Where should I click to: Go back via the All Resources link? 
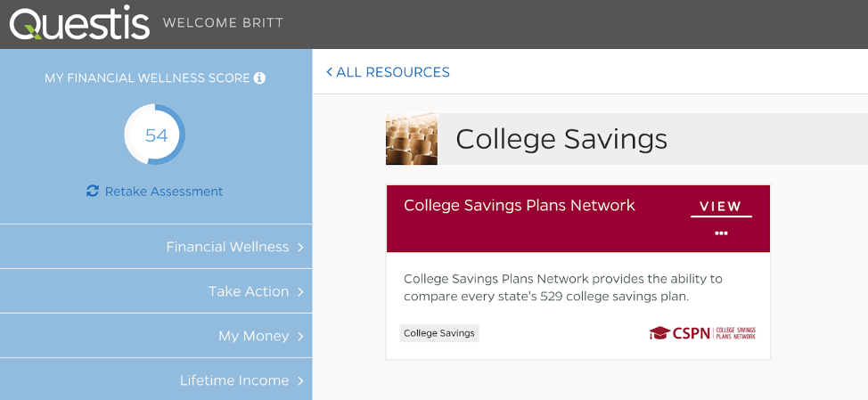click(x=393, y=72)
